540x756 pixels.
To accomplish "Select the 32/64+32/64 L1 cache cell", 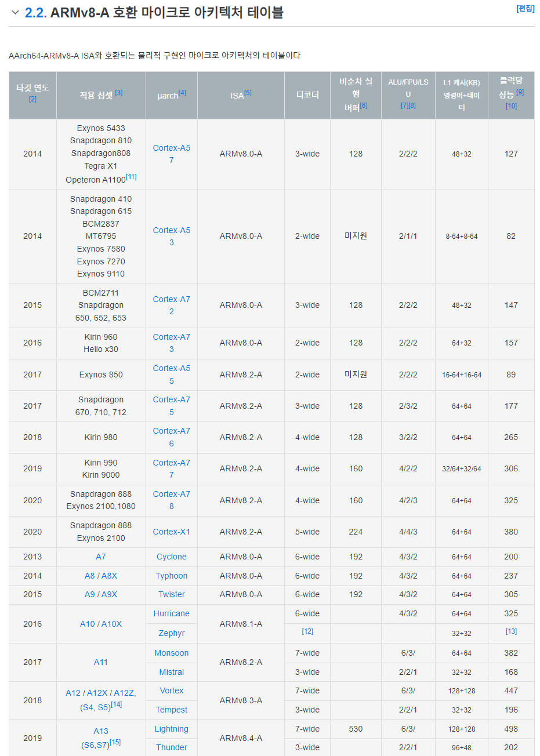I will click(x=462, y=469).
